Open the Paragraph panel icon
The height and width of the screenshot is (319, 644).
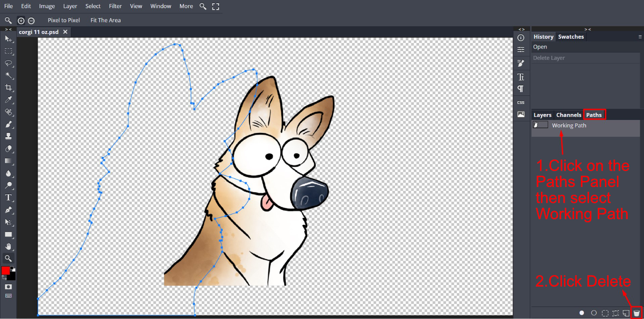coord(521,89)
